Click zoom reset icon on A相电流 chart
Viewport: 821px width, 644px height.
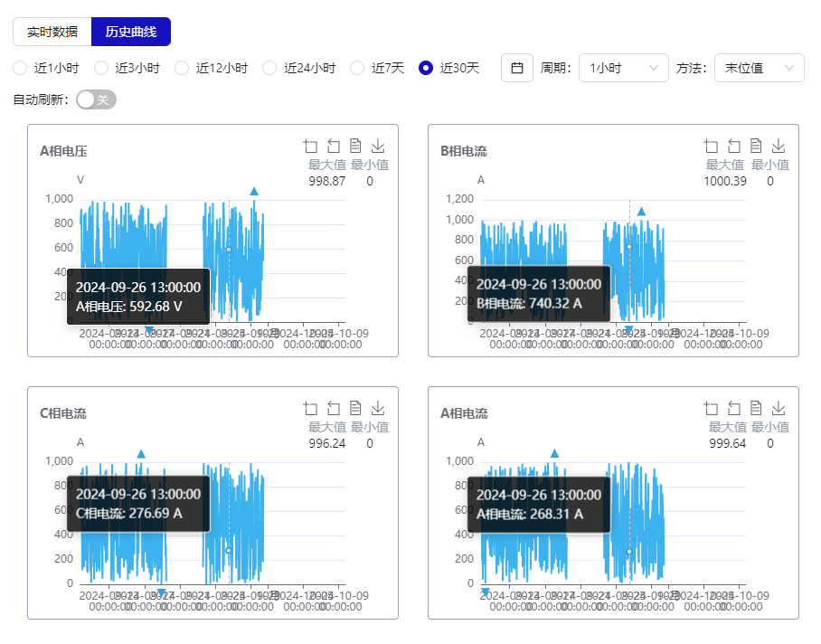[x=734, y=408]
